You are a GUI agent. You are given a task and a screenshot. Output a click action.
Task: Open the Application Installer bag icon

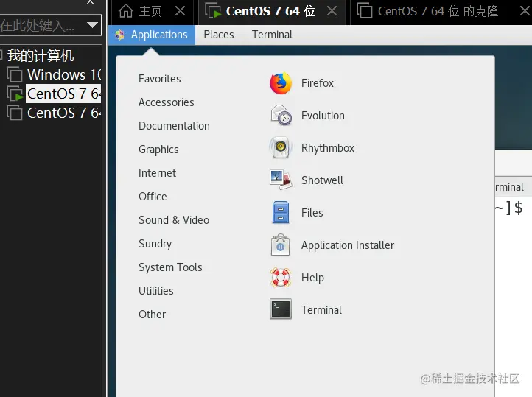click(281, 245)
